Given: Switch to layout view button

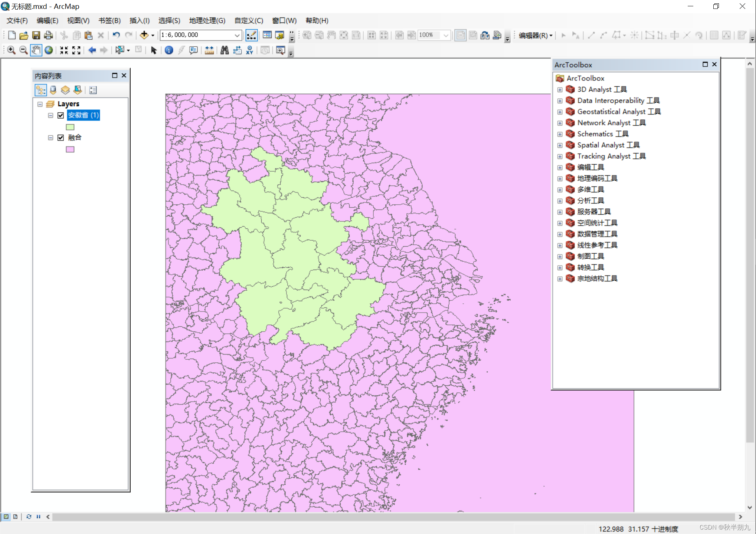Looking at the screenshot, I should point(15,517).
